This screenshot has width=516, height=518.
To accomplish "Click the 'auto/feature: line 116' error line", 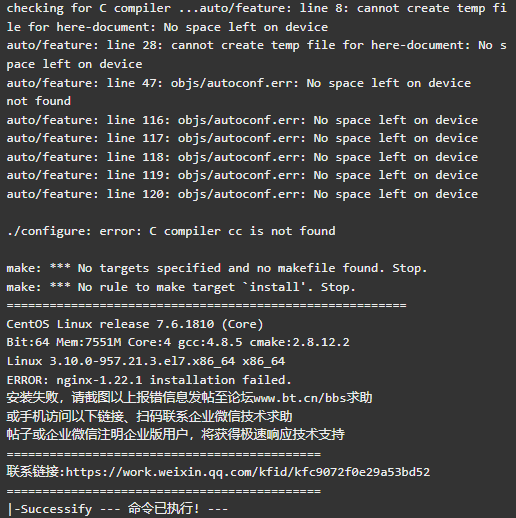I will pyautogui.click(x=242, y=120).
